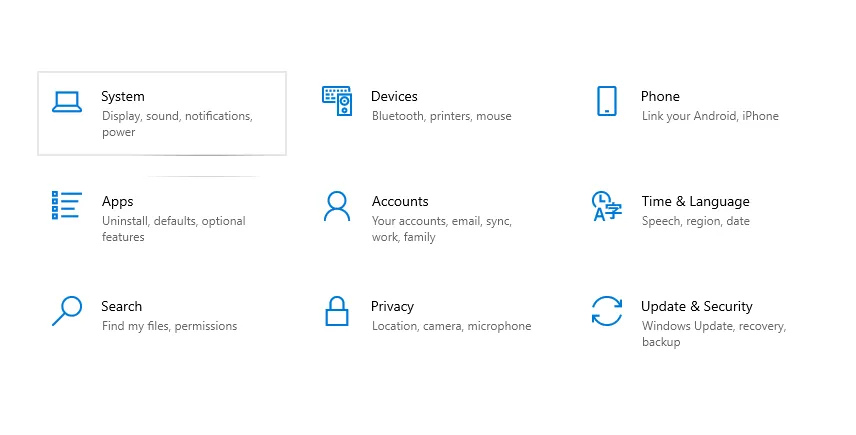Open the Phone settings title
Viewport: 856px width, 435px height.
(x=660, y=97)
